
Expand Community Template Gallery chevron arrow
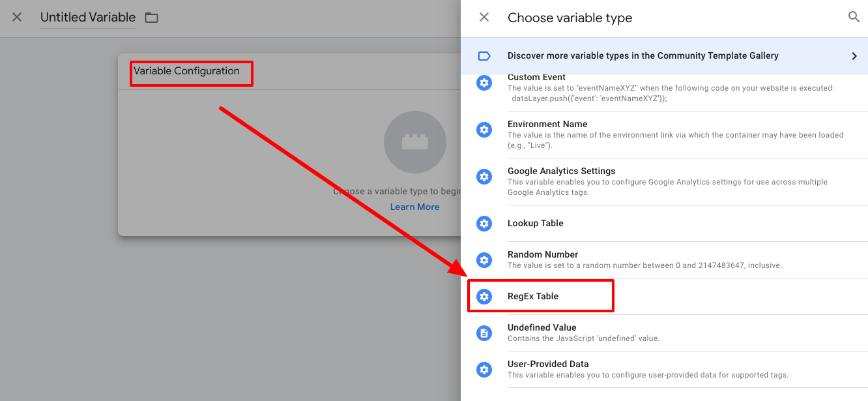(x=854, y=56)
